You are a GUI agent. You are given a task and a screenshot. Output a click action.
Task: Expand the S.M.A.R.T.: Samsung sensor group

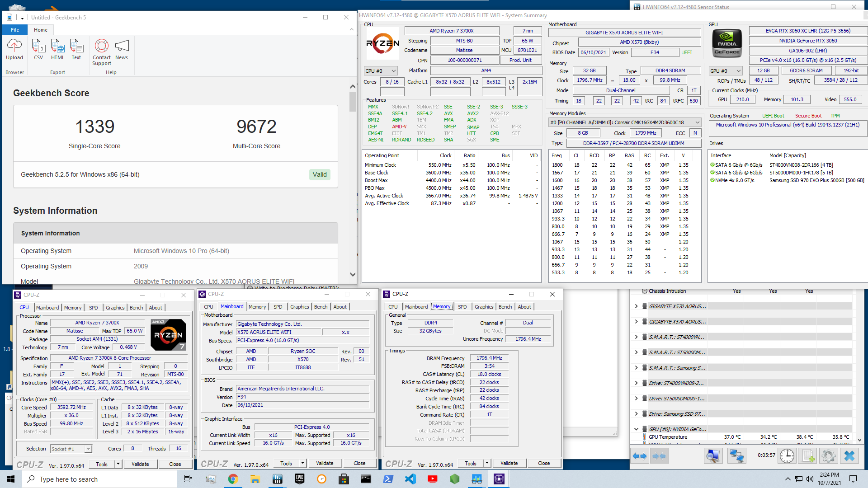click(x=637, y=368)
